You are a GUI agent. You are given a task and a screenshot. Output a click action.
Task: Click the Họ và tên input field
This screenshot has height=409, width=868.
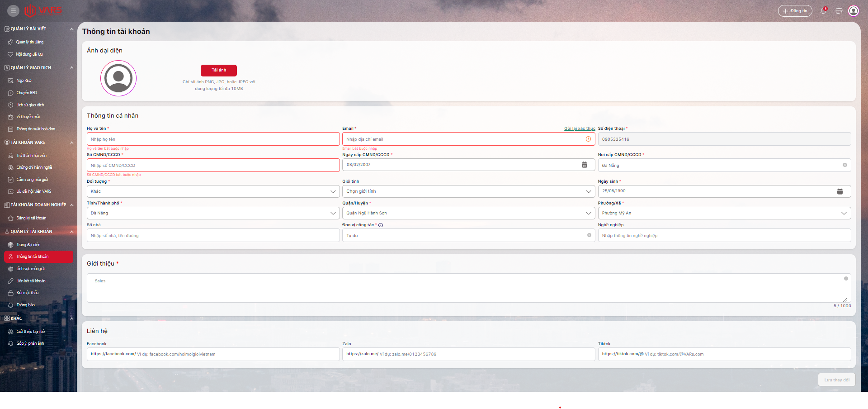(213, 139)
